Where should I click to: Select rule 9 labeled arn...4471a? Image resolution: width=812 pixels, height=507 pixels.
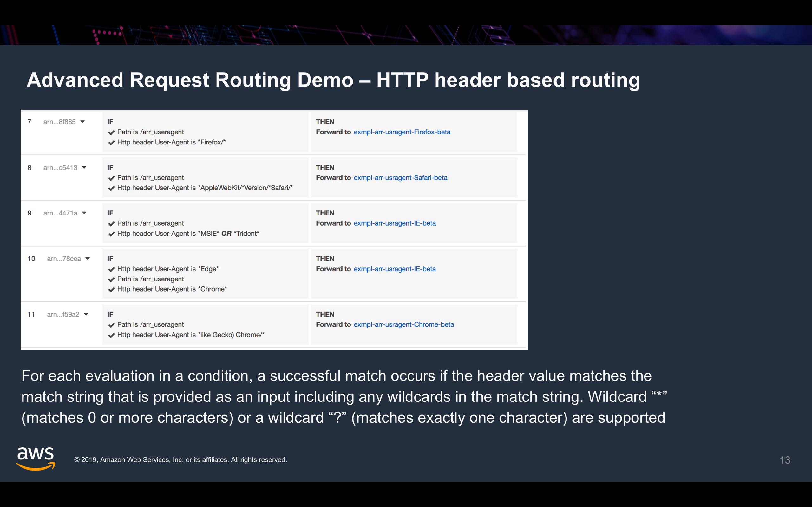pyautogui.click(x=60, y=213)
